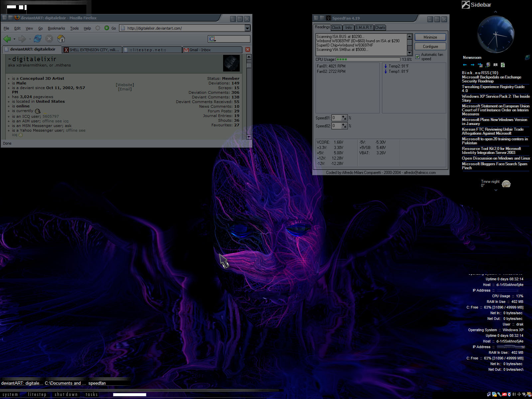Click the weather icon in Sidebar
532x399 pixels.
pyautogui.click(x=506, y=184)
